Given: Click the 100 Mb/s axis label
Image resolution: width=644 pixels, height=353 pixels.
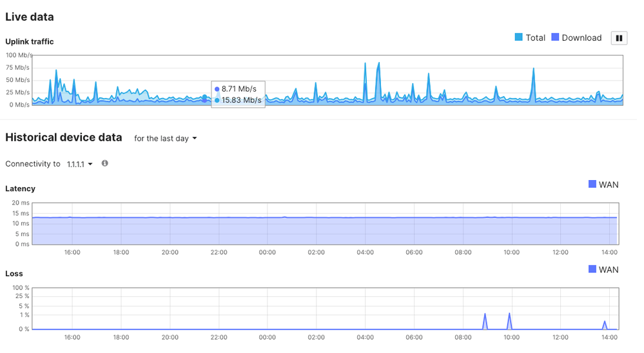Looking at the screenshot, I should tap(19, 55).
